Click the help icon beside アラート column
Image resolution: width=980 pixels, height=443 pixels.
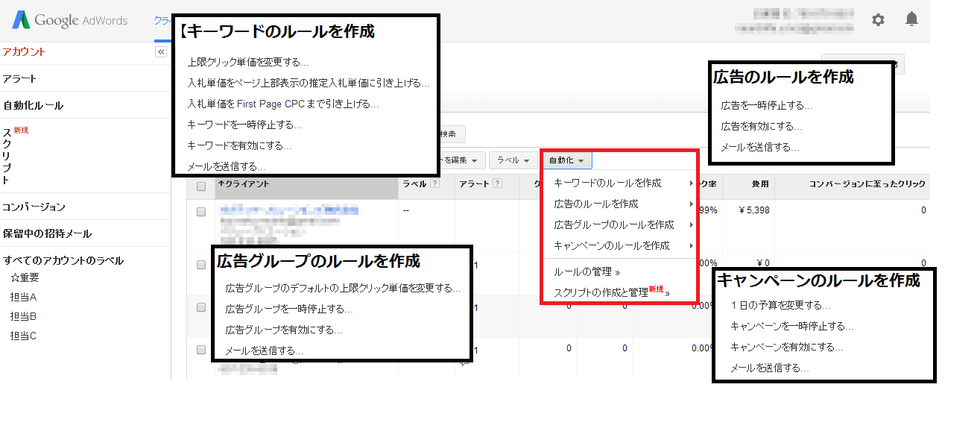497,184
